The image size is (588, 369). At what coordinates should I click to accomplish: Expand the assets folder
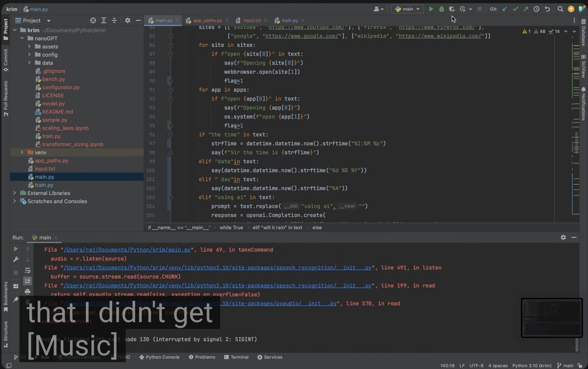pos(29,47)
